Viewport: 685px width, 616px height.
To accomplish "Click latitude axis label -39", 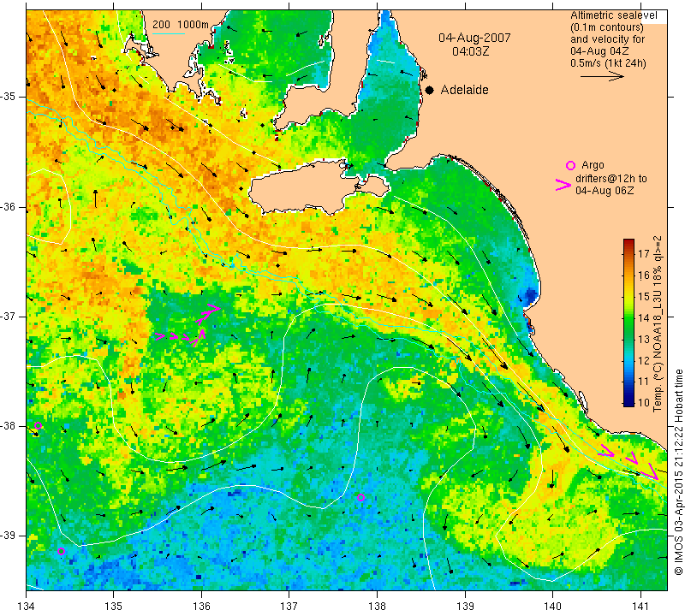I will [9, 536].
